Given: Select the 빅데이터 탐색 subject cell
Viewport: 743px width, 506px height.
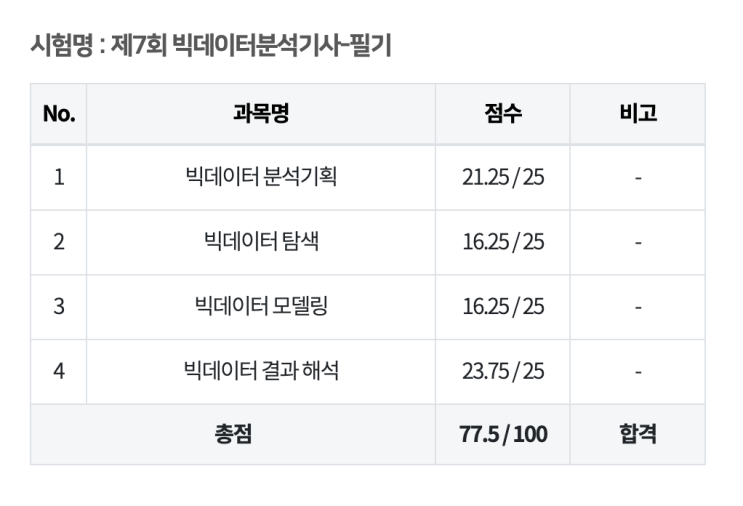Looking at the screenshot, I should coord(260,242).
